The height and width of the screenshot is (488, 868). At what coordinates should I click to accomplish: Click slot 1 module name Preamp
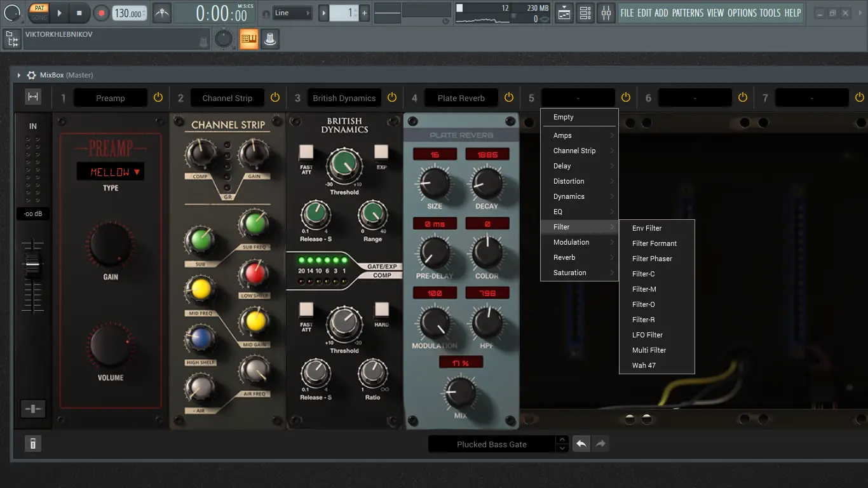(x=111, y=98)
